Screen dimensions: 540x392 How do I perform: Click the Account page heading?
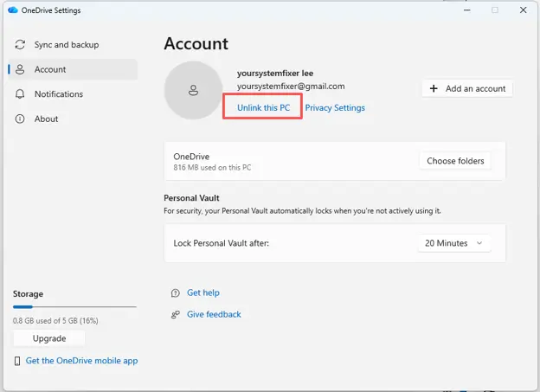pyautogui.click(x=196, y=44)
